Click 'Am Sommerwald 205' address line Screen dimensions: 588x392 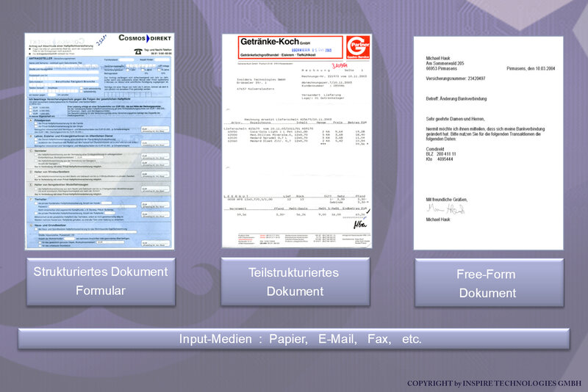click(445, 63)
